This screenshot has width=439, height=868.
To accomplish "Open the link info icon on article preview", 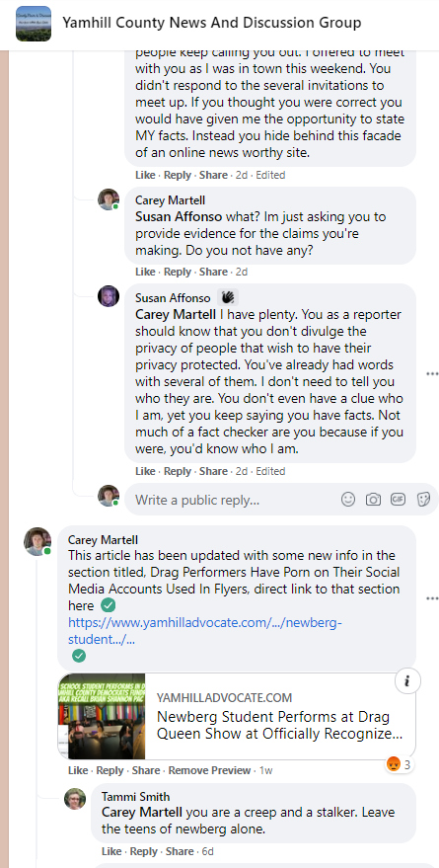I will tap(406, 681).
